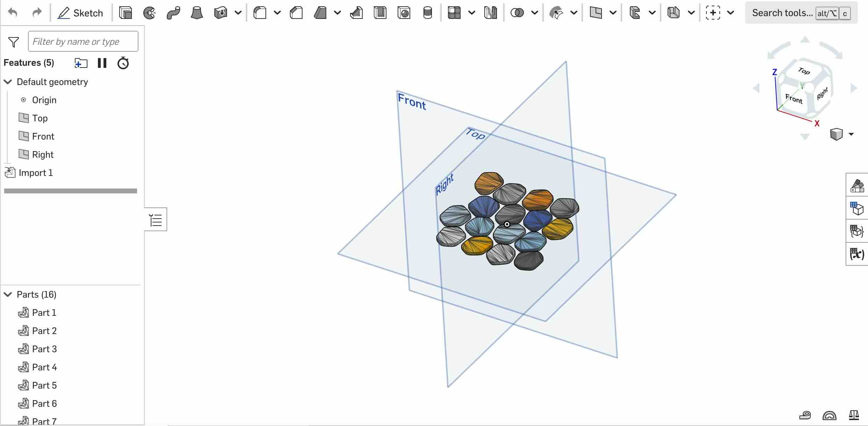Image resolution: width=868 pixels, height=426 pixels.
Task: Select Part 3 in the parts list
Action: [44, 349]
